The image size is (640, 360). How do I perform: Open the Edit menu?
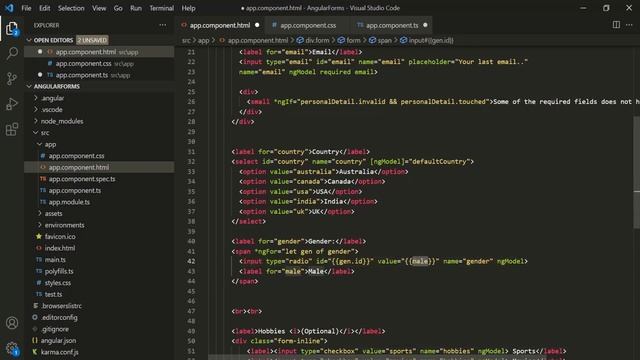click(44, 8)
